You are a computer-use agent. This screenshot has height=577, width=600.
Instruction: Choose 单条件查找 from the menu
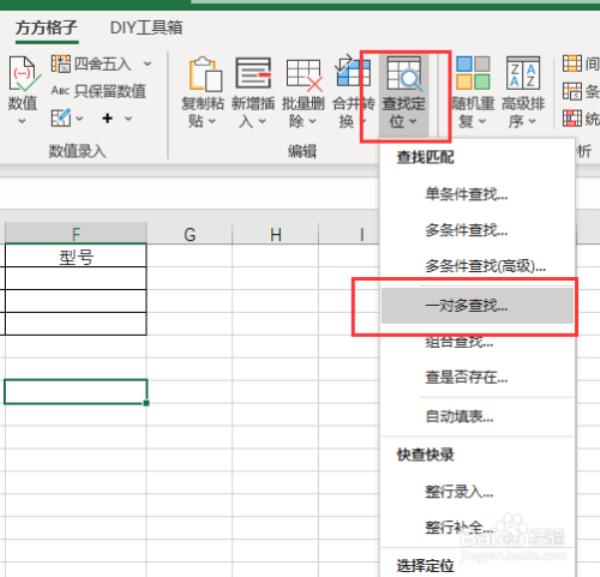477,194
